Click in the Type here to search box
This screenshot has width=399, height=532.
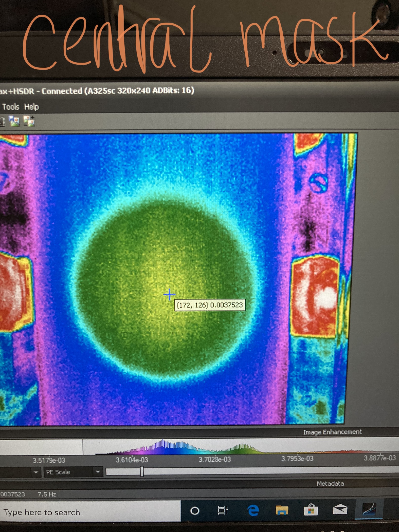pos(90,512)
